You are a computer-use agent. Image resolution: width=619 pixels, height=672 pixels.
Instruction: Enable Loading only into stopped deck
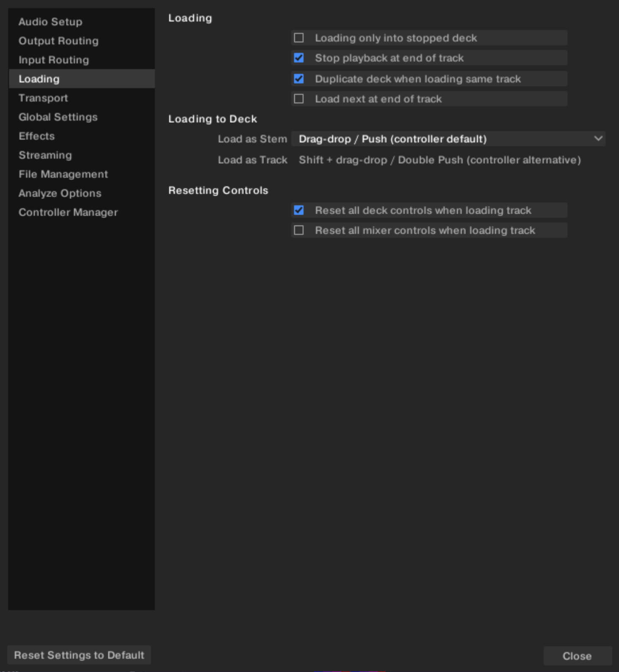pos(299,38)
